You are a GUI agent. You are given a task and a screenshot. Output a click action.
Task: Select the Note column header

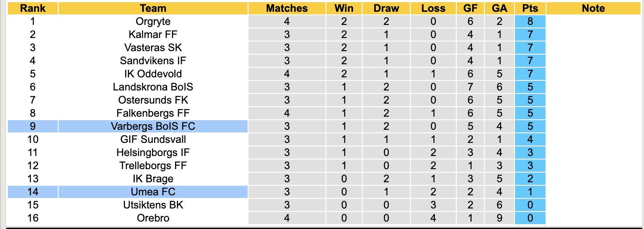pos(593,8)
